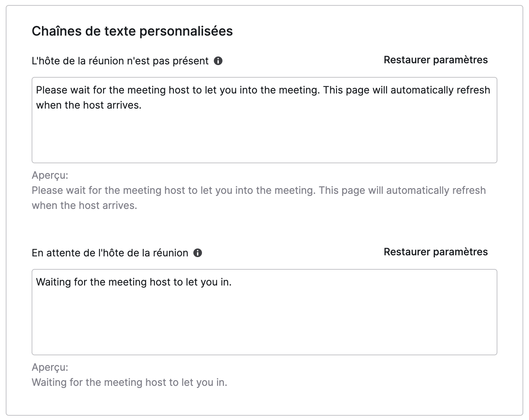The image size is (529, 420).
Task: Focus the "Please wait for the meeting host" textarea
Action: tap(264, 120)
